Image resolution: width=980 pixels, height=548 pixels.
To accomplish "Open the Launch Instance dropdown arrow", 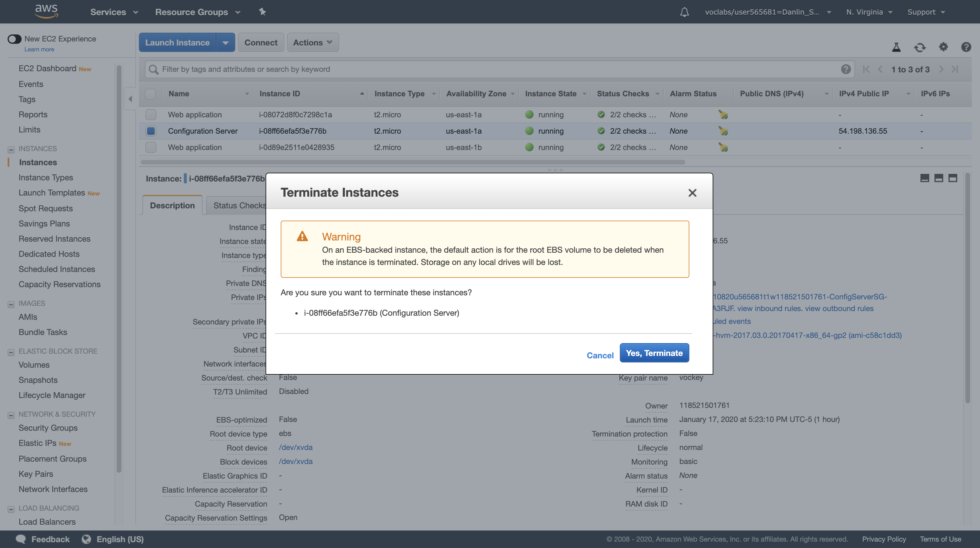I will pyautogui.click(x=225, y=43).
